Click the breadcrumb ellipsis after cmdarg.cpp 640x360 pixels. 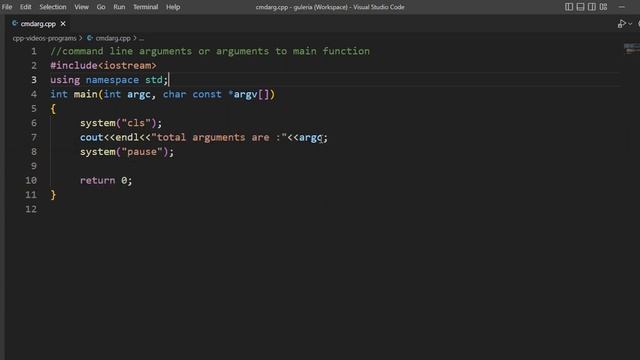[141, 38]
